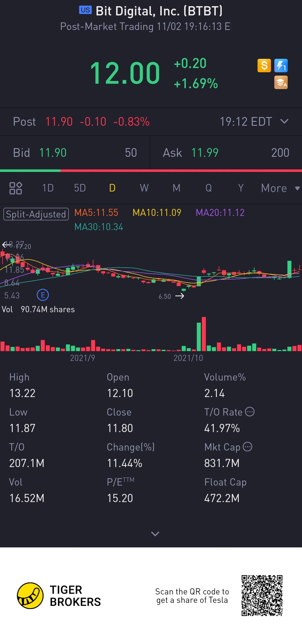Select the yearly Y chart tab
Screen dimensions: 302x644
tap(241, 188)
